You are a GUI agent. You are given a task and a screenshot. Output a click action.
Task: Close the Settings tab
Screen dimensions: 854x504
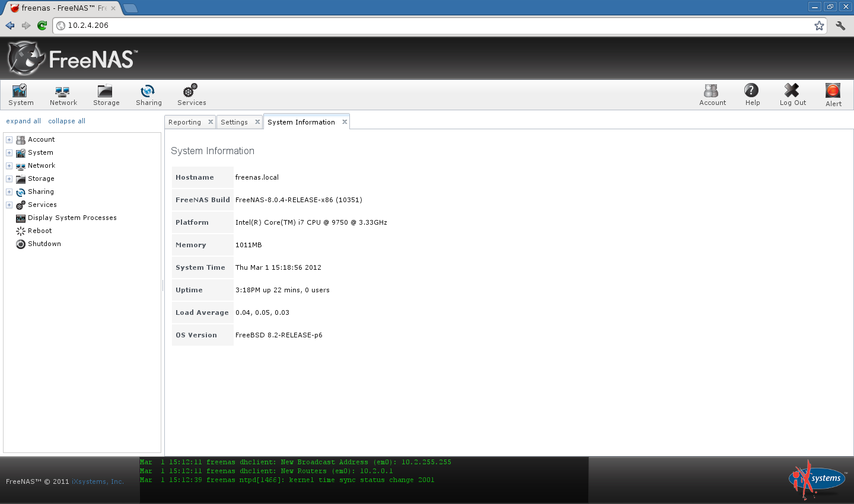257,122
